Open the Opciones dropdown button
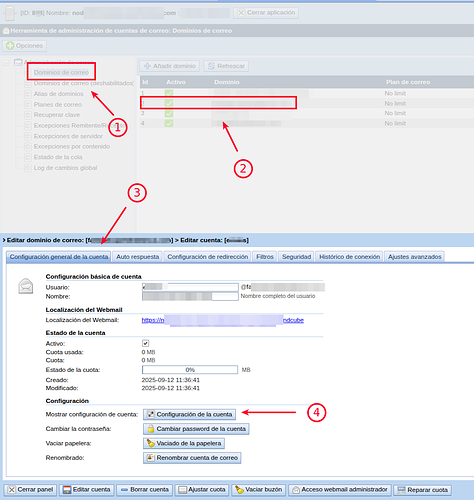The image size is (474, 500). (x=25, y=46)
